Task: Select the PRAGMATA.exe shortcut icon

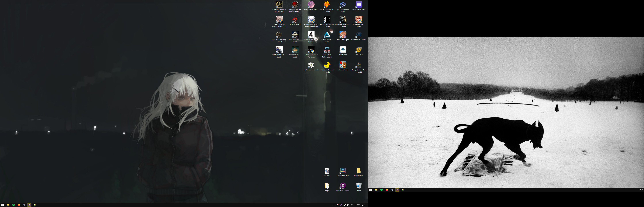Action: [279, 52]
